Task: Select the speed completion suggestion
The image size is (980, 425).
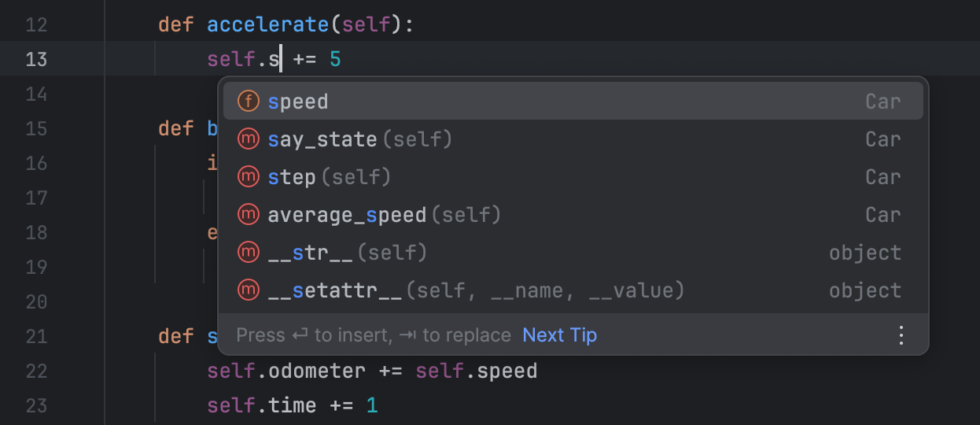Action: tap(298, 102)
